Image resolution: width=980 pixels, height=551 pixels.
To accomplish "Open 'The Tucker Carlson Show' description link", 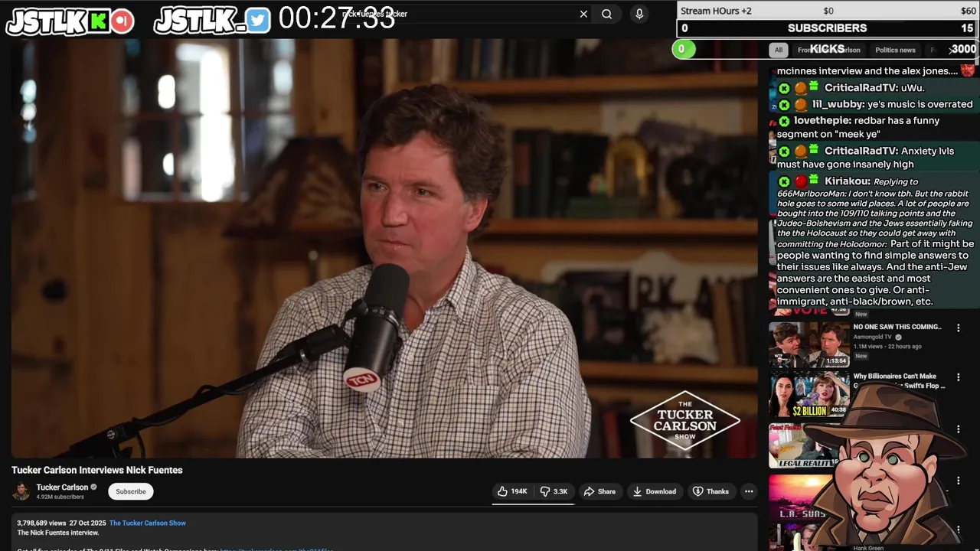I will [x=148, y=523].
